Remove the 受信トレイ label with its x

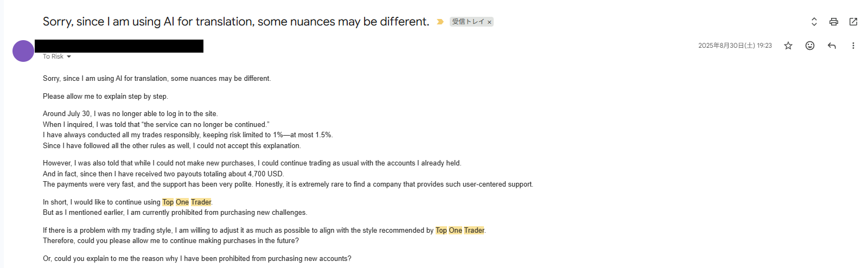(489, 22)
